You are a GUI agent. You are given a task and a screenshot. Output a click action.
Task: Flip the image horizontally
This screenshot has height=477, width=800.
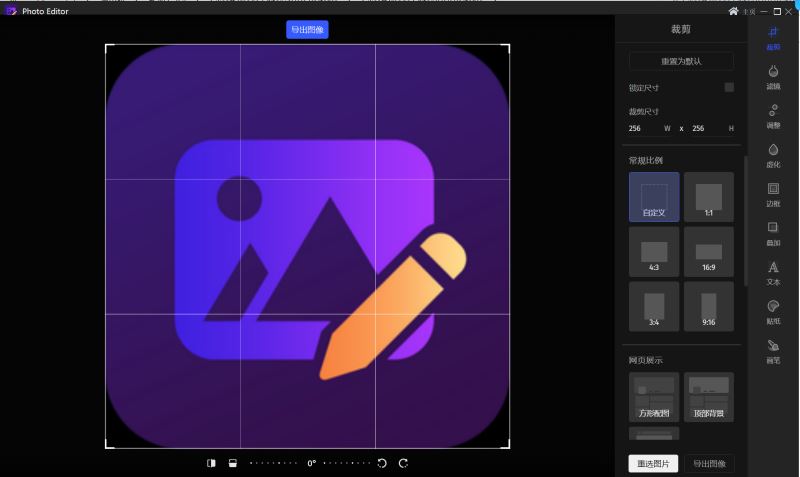[211, 463]
